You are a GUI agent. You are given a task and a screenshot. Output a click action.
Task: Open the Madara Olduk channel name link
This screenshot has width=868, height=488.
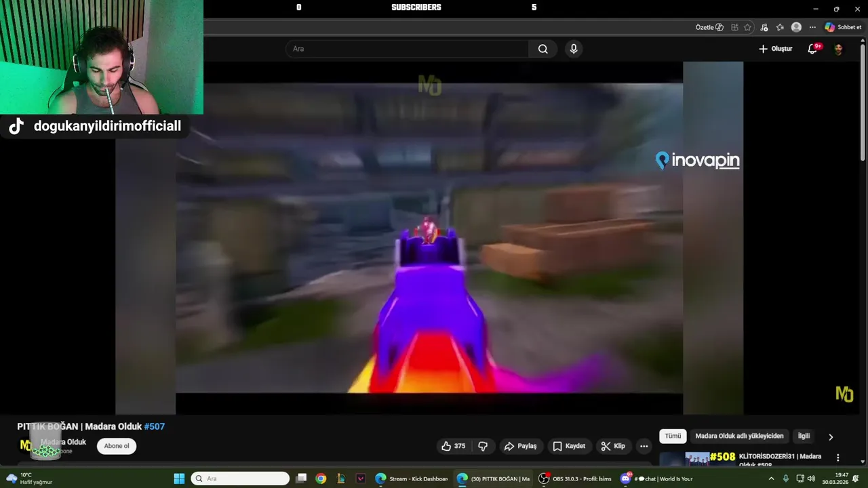click(63, 442)
